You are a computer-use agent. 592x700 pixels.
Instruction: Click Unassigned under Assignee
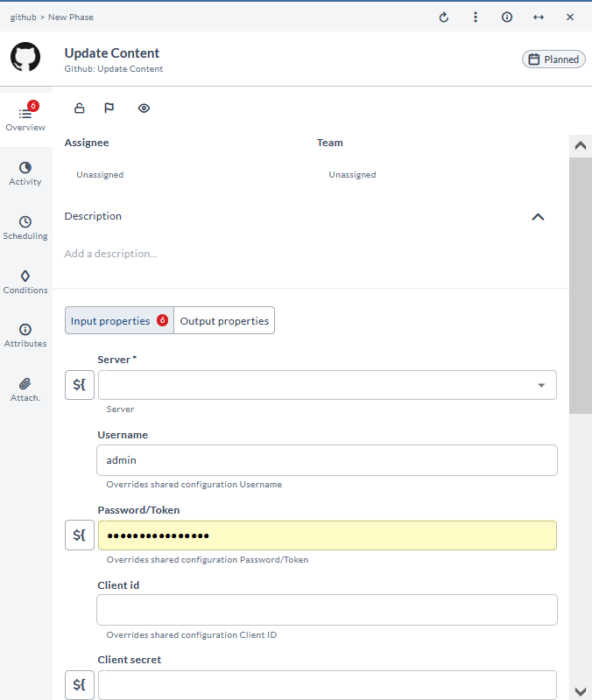coord(100,175)
